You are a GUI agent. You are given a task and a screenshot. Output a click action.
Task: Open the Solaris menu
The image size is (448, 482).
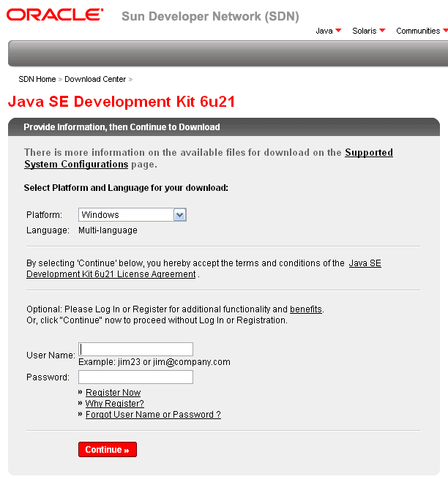click(x=369, y=31)
